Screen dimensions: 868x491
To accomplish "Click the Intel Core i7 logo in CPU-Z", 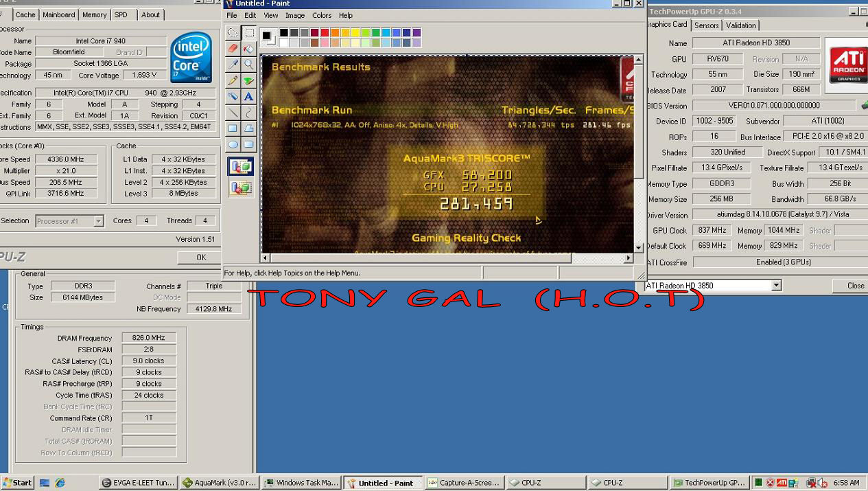I will pyautogui.click(x=191, y=57).
